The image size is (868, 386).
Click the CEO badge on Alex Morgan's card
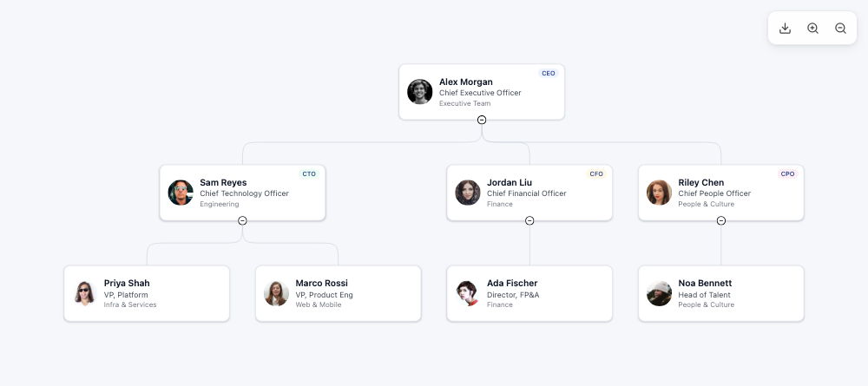pyautogui.click(x=548, y=74)
